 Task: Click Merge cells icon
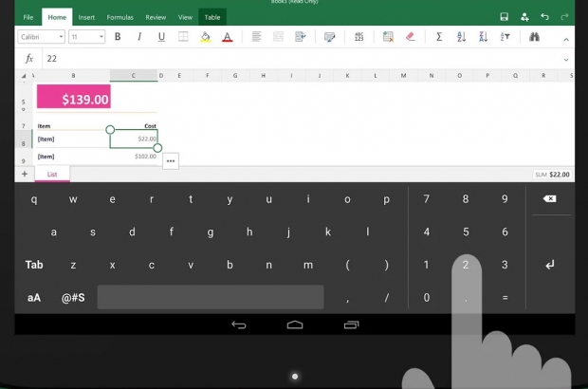[278, 36]
